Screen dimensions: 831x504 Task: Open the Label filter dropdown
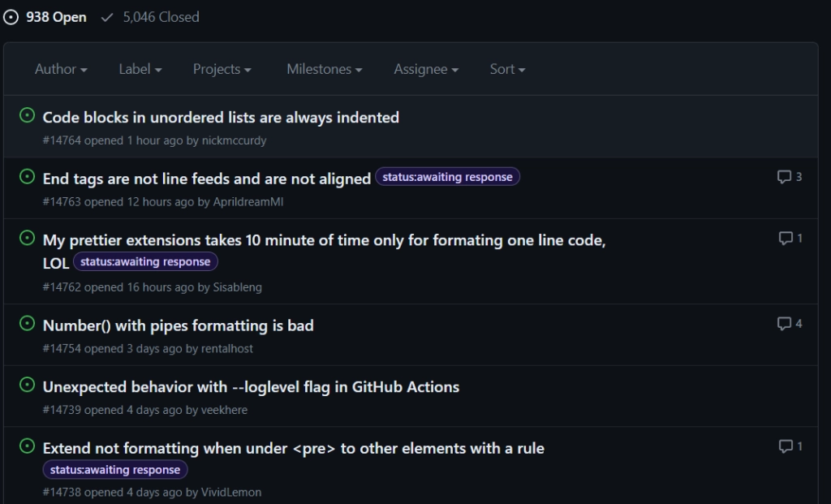[x=140, y=70]
